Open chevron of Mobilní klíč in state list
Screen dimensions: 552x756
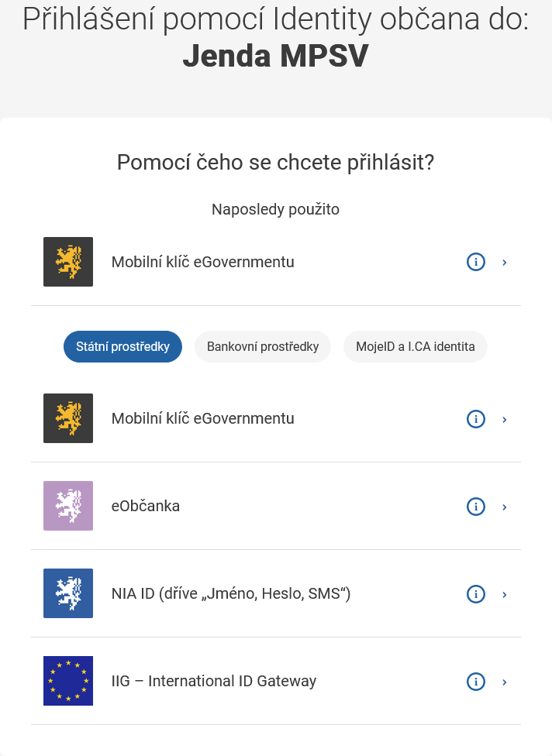click(504, 420)
